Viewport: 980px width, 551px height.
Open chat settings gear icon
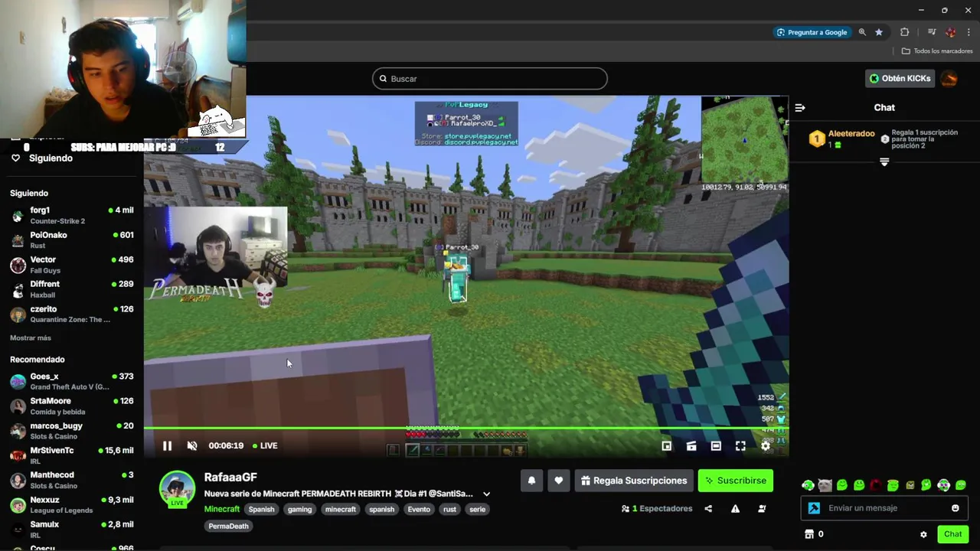click(923, 534)
